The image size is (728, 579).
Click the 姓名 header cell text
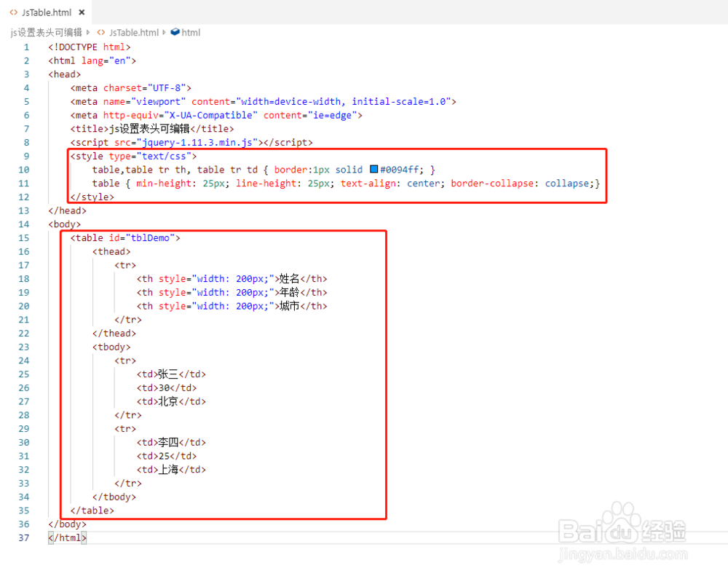[289, 279]
